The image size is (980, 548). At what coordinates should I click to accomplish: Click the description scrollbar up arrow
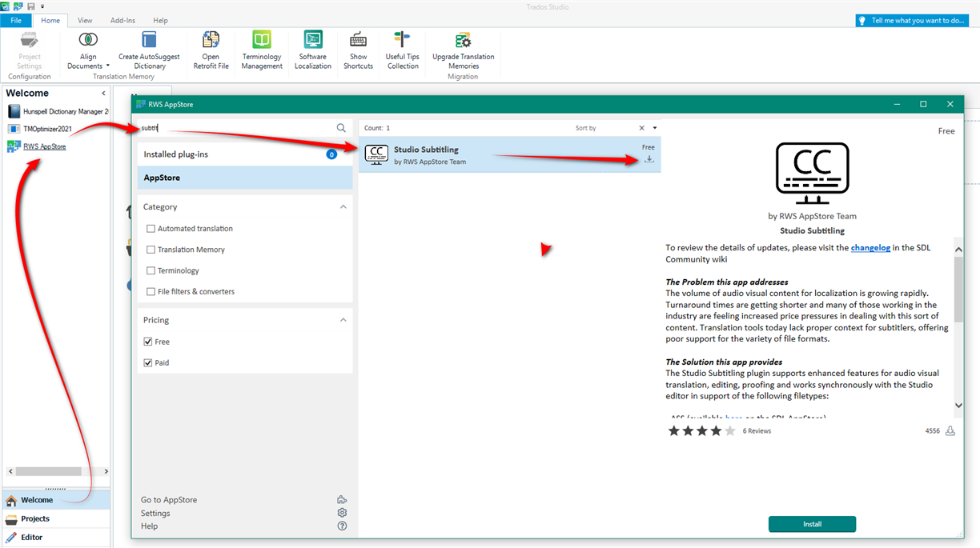[x=958, y=250]
